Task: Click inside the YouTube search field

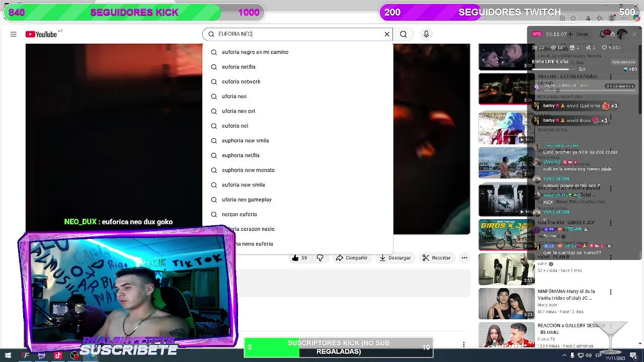Action: [x=297, y=34]
